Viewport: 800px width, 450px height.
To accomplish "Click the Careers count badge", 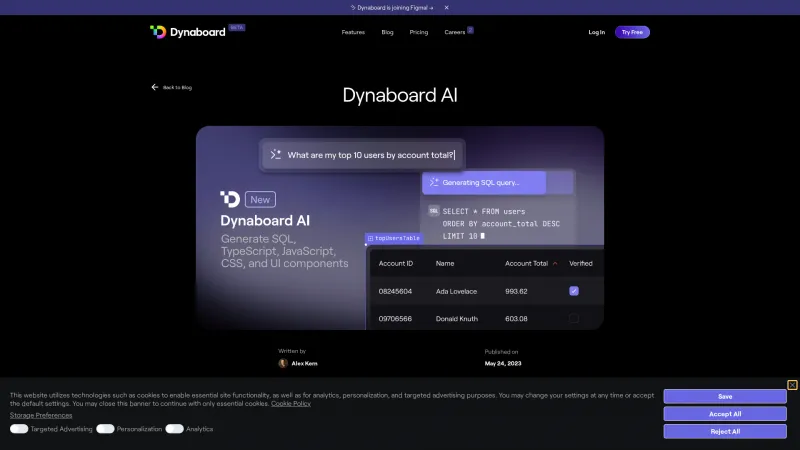I will tap(470, 30).
